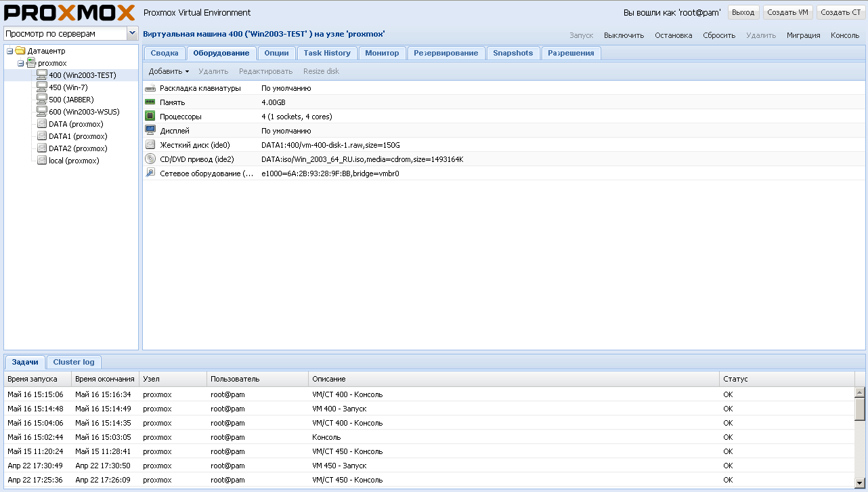Click the task list scrollbar thumb

pos(860,409)
